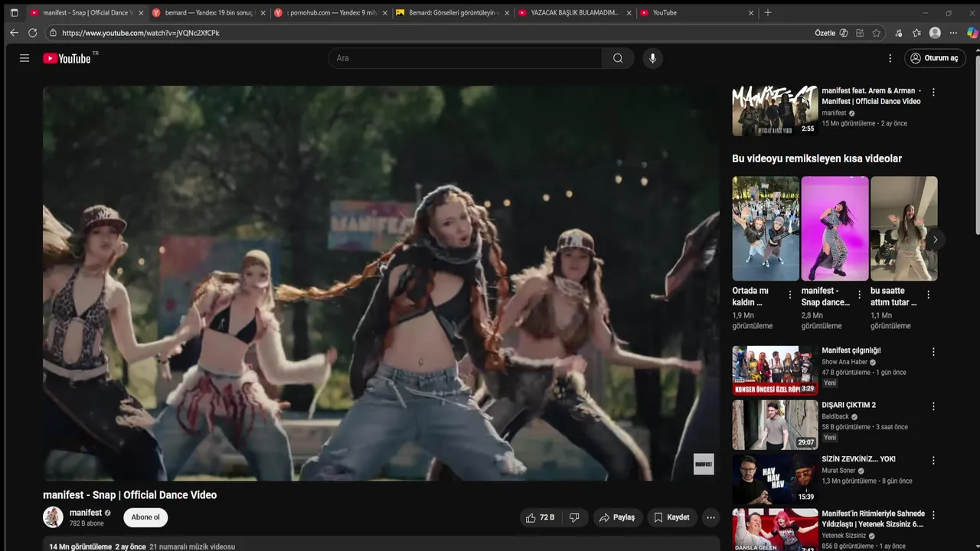Switch to the last YouTube tab
Image resolution: width=980 pixels, height=551 pixels.
(x=696, y=12)
